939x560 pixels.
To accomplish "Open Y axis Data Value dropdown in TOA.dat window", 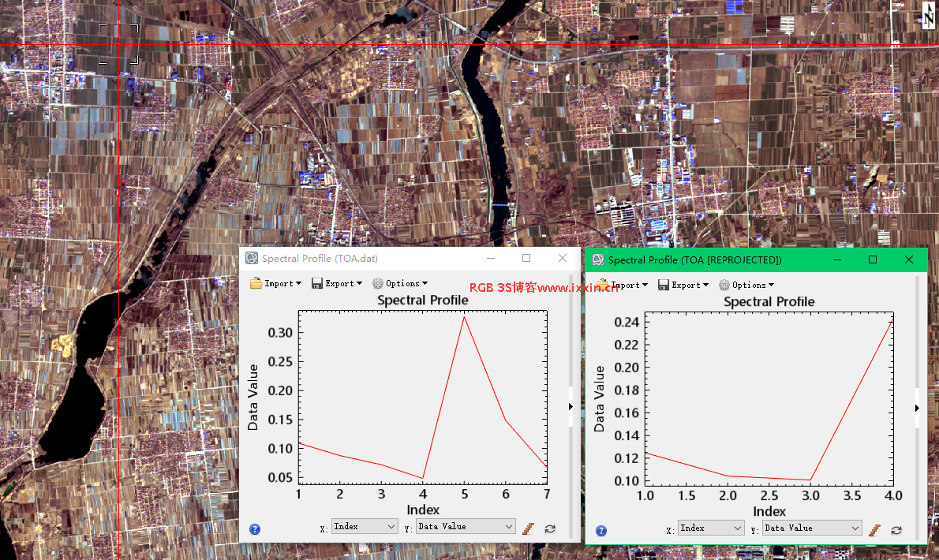I will pos(466,527).
